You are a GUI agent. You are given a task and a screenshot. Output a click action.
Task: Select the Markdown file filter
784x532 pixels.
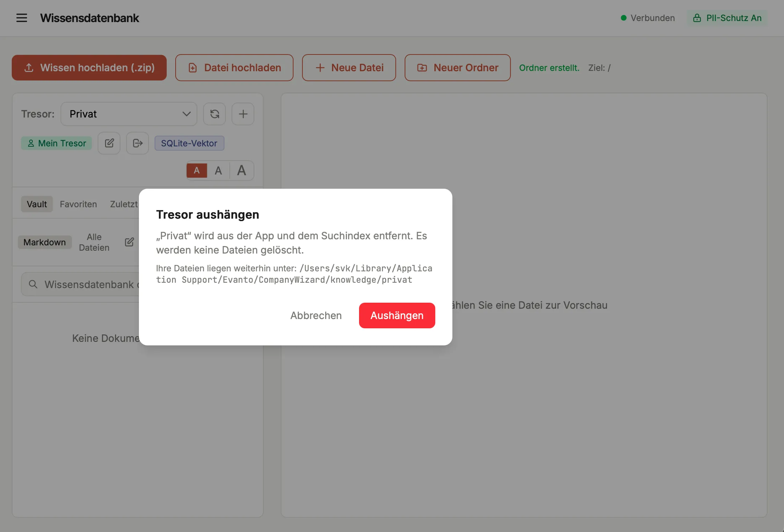pos(45,242)
